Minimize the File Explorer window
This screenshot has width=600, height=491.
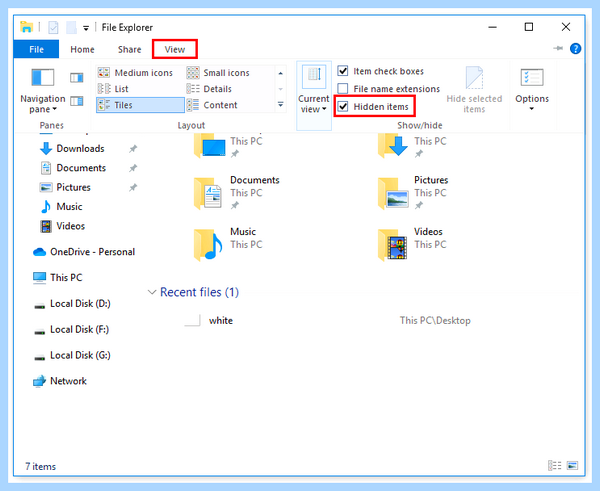click(492, 27)
